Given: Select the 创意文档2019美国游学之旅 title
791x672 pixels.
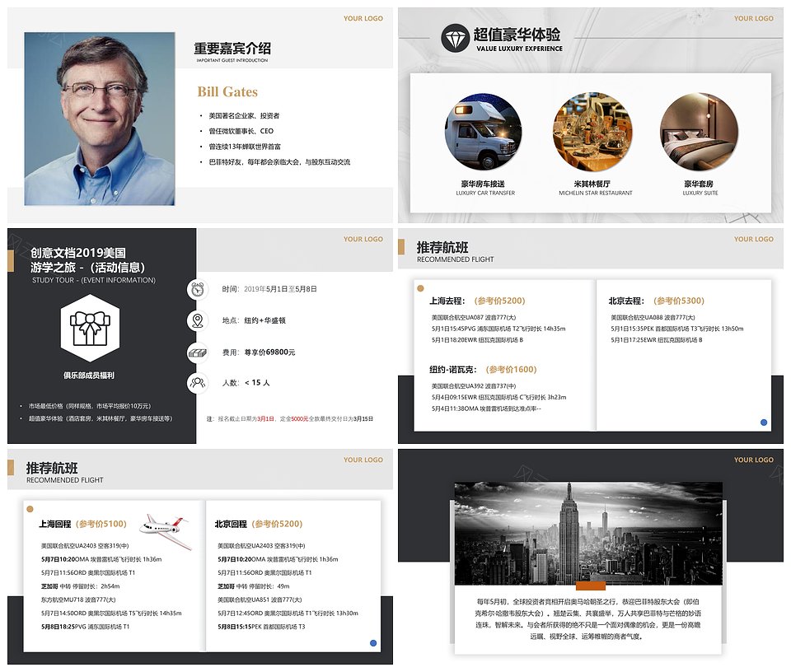Looking at the screenshot, I should tap(87, 260).
